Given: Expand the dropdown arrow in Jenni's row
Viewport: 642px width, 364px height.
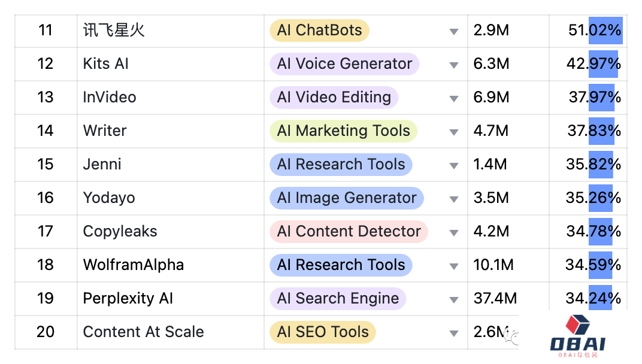Looking at the screenshot, I should point(454,166).
